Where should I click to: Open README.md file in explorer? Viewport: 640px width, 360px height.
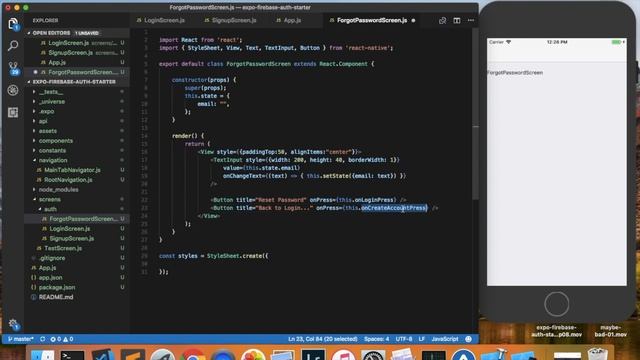77,297
